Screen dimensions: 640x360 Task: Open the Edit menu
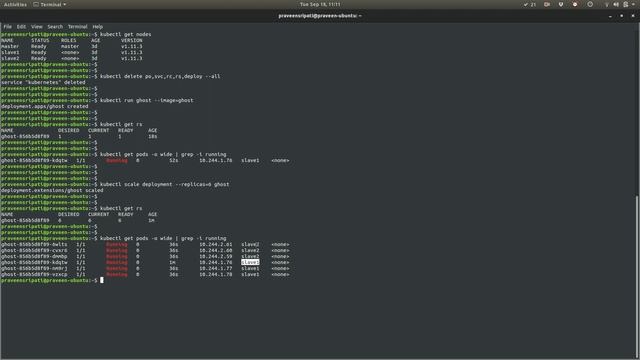21,27
